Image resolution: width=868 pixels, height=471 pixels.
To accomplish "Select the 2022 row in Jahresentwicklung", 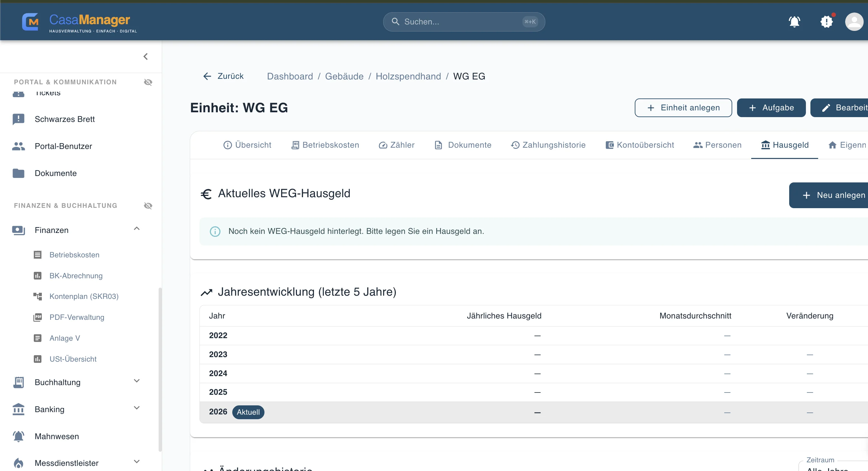I will coord(534,336).
